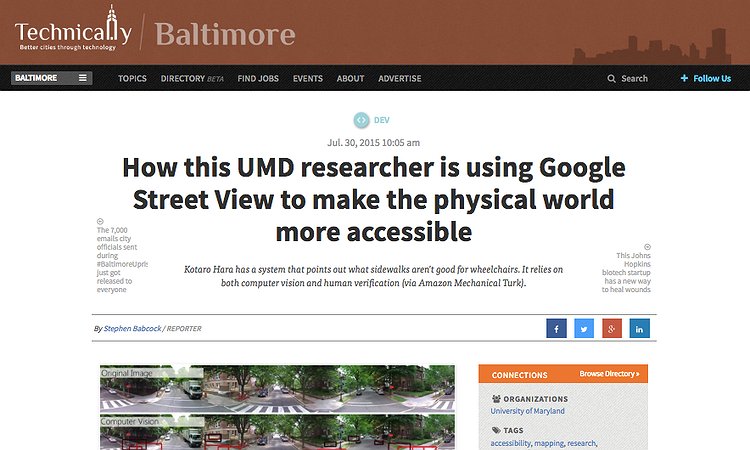
Task: Click the research tag
Action: coord(582,443)
